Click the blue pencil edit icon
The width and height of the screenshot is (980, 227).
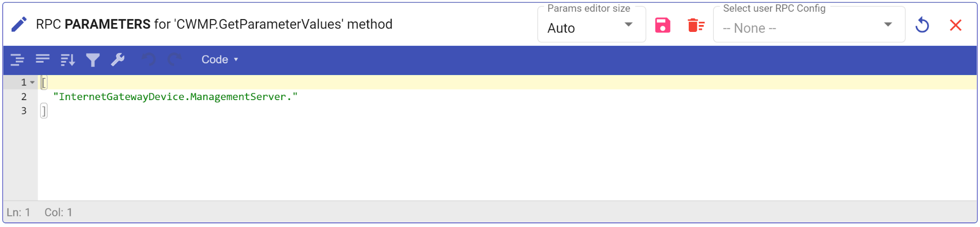pyautogui.click(x=19, y=24)
